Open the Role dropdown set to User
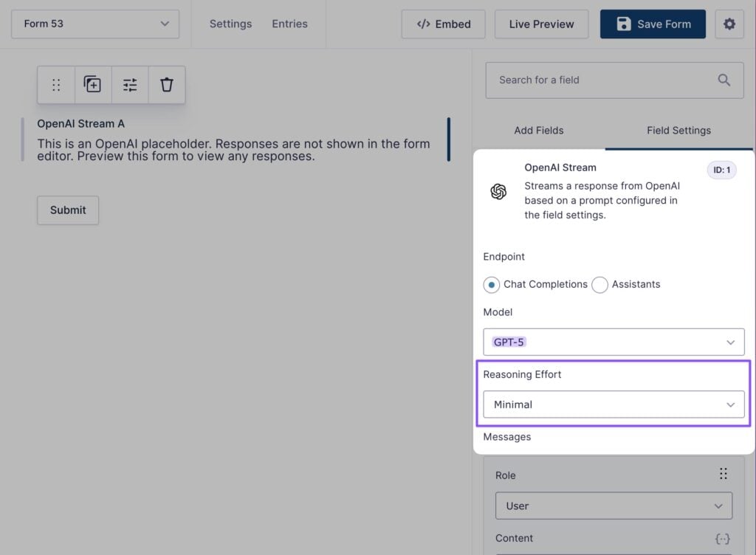Screen dimensions: 756x555 click(x=614, y=506)
